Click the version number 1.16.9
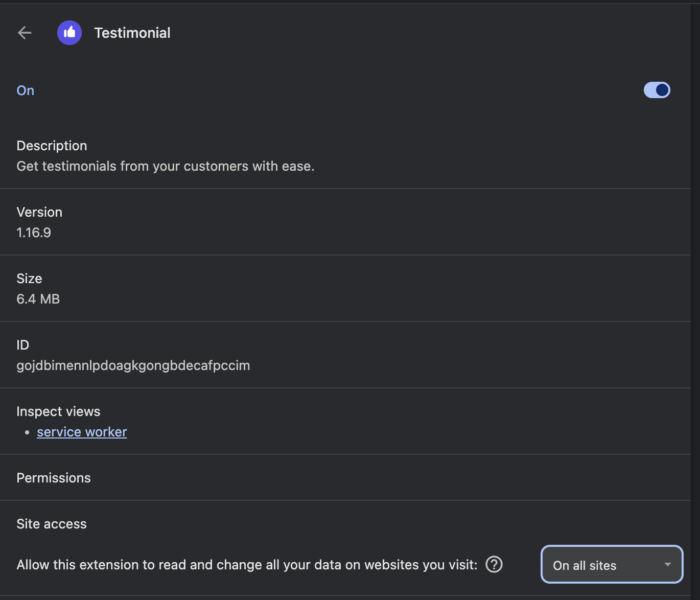This screenshot has width=700, height=600. click(34, 233)
